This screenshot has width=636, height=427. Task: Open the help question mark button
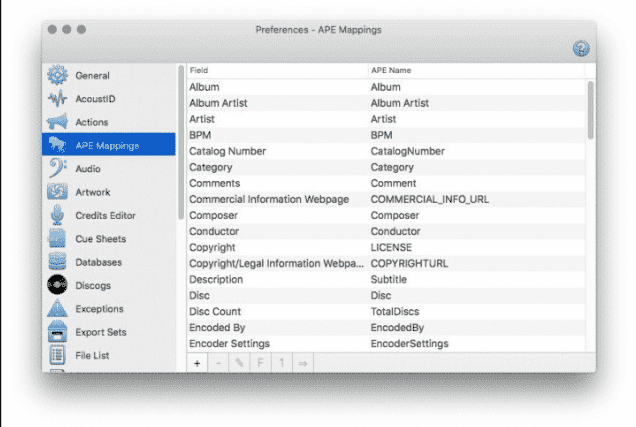(581, 49)
